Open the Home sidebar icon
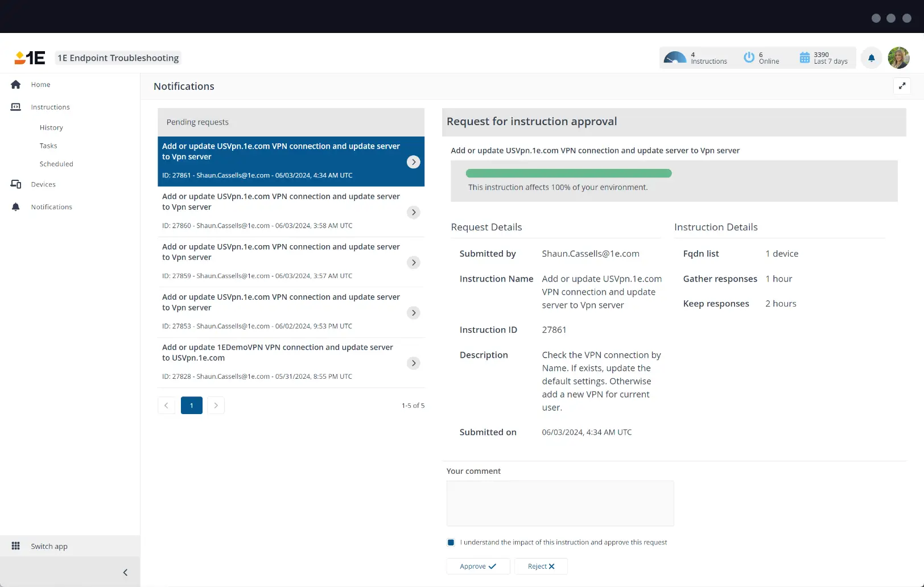This screenshot has height=587, width=924. (16, 84)
